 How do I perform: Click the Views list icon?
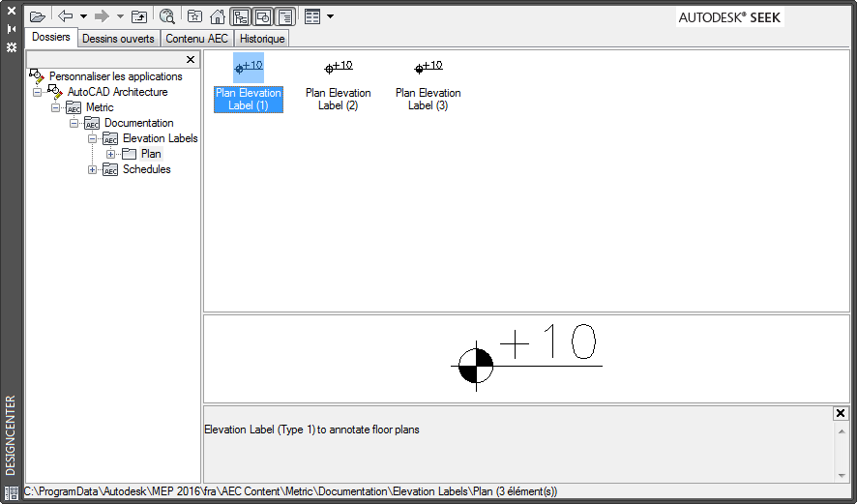coord(312,17)
